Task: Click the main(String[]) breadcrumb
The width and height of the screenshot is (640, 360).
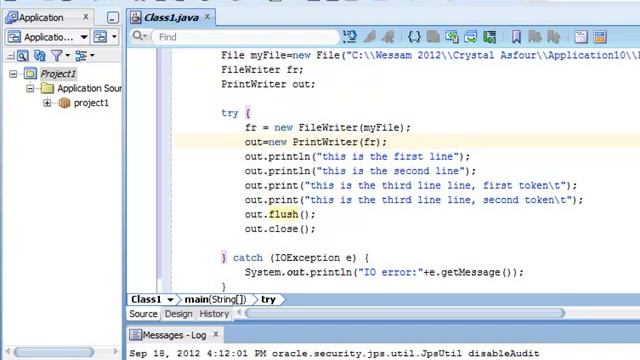Action: [216, 300]
